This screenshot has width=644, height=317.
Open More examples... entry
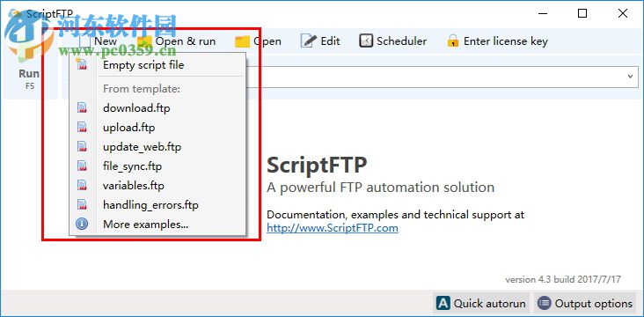point(157,224)
